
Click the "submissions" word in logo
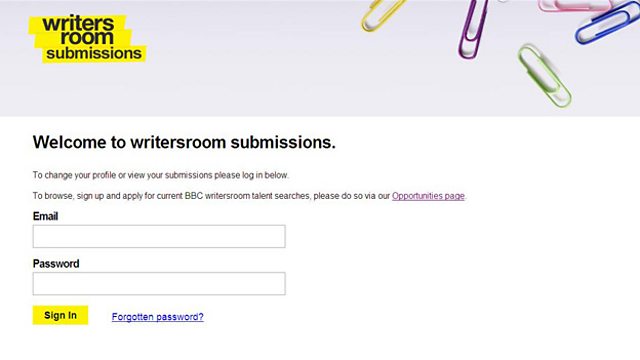point(94,53)
